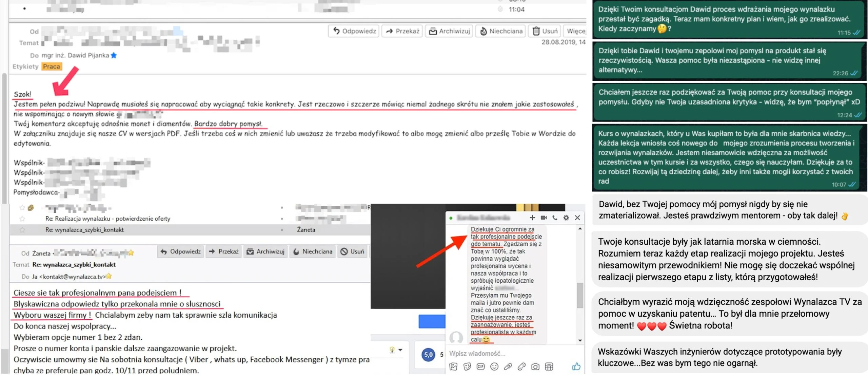Click into the Wpisz wiadomość message field
This screenshot has width=868, height=375.
click(x=514, y=354)
